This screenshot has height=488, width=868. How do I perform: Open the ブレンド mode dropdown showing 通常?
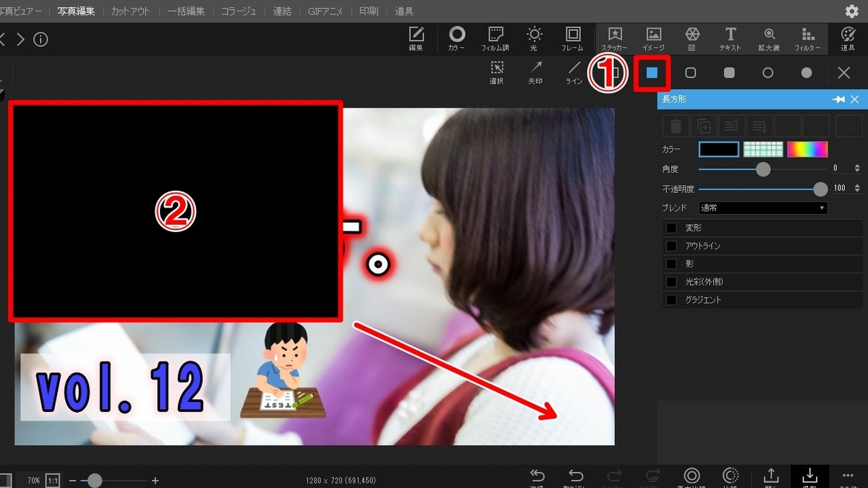tap(762, 207)
